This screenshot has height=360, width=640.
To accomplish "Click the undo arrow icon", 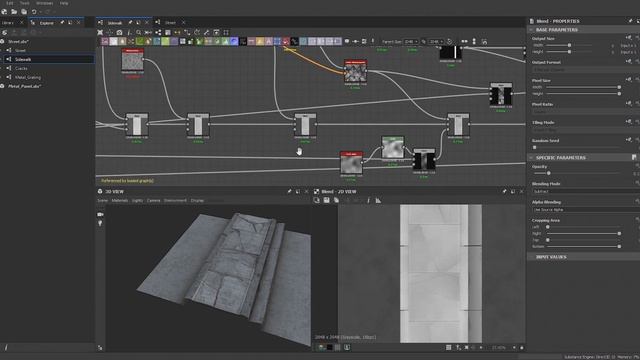I will pos(34,12).
